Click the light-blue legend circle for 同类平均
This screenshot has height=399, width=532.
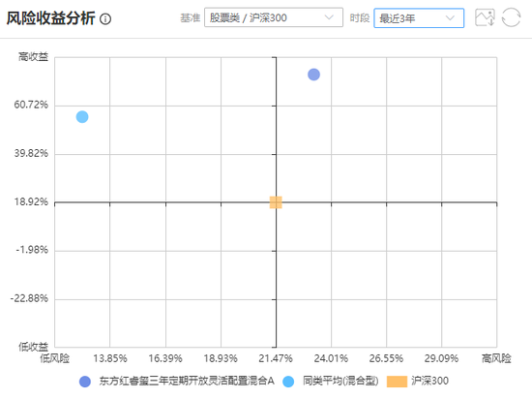tap(288, 382)
